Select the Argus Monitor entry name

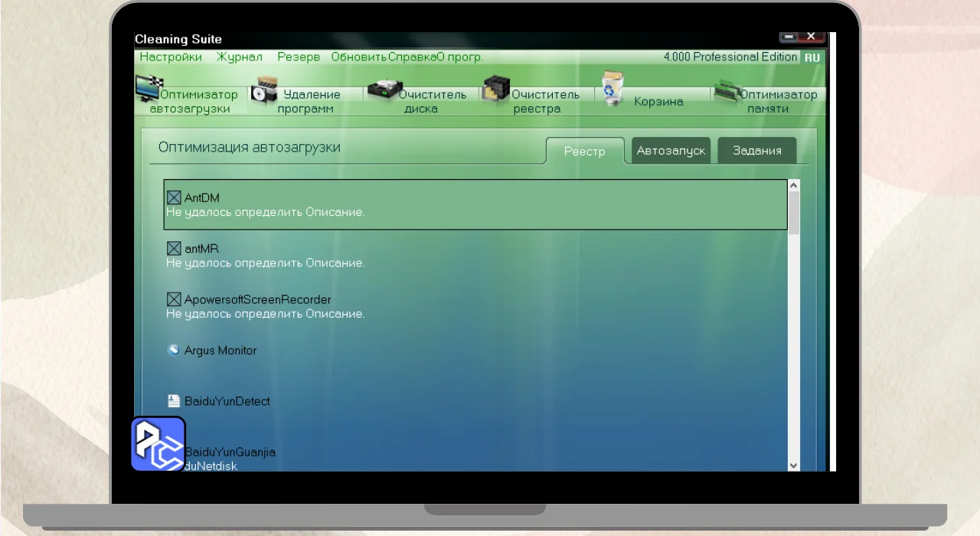coord(220,350)
